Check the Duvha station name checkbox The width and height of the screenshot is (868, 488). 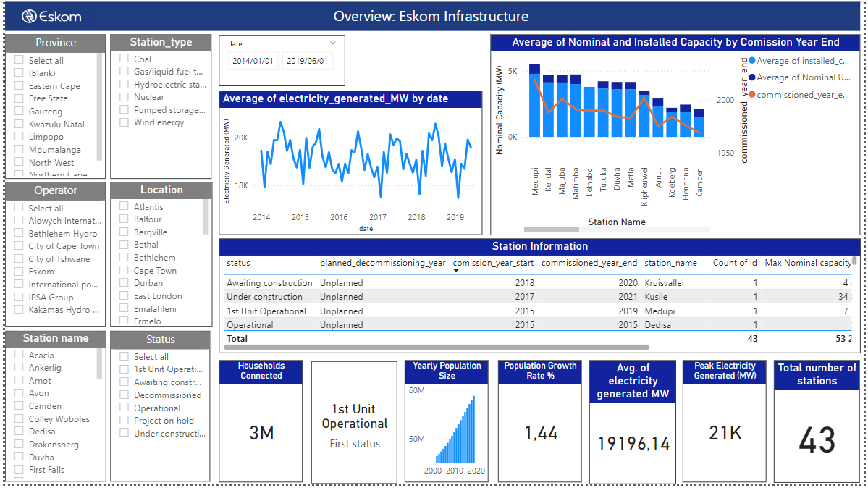point(20,457)
